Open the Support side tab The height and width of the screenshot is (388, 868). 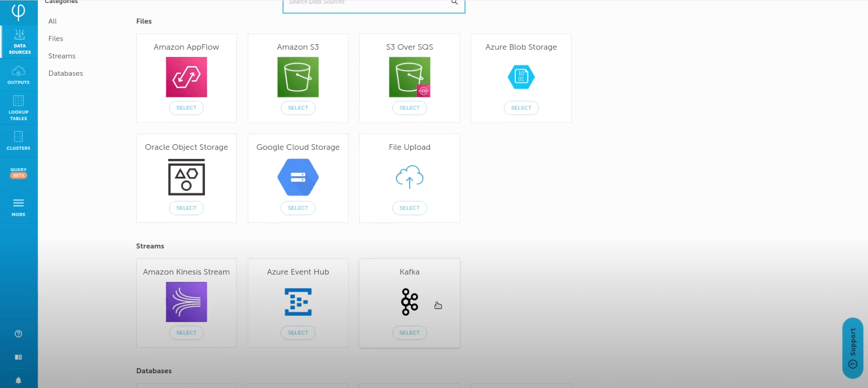pos(853,348)
